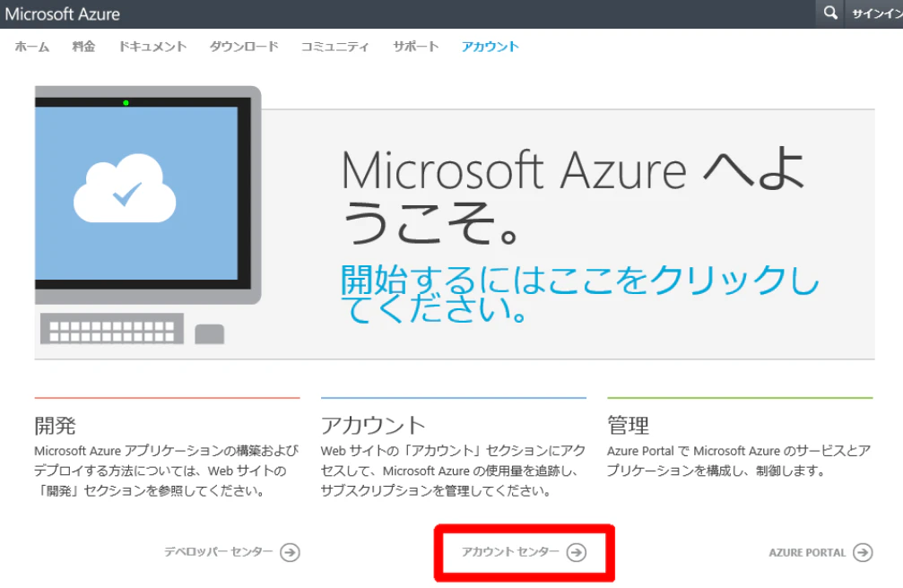Click description starting Web サイトの「アカウント」
903x588 pixels.
point(453,471)
